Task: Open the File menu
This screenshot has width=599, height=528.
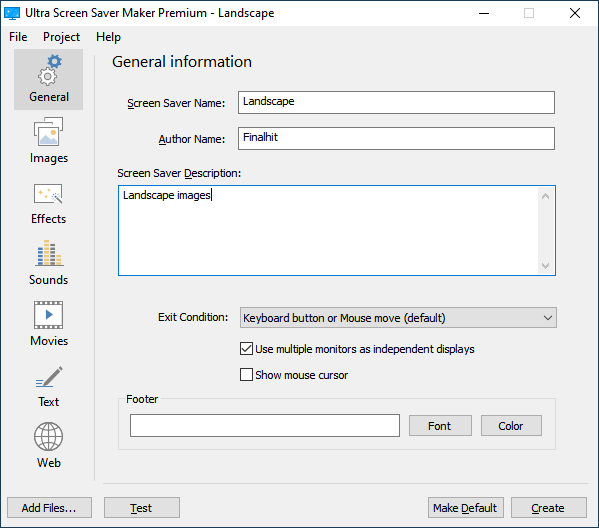Action: tap(18, 37)
